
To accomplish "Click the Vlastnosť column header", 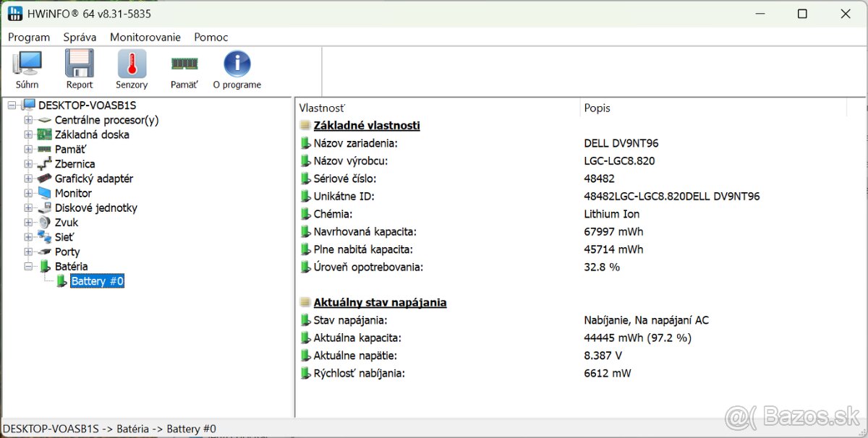I will tap(323, 108).
